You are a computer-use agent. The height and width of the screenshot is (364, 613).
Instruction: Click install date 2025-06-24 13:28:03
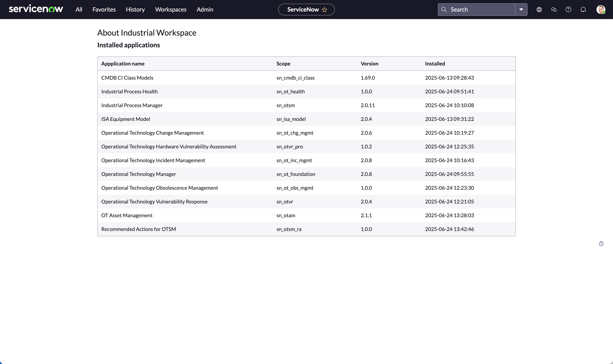449,215
